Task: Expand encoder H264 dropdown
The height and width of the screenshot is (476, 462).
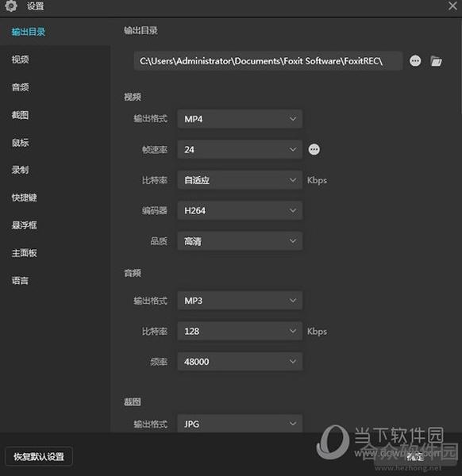Action: [240, 210]
